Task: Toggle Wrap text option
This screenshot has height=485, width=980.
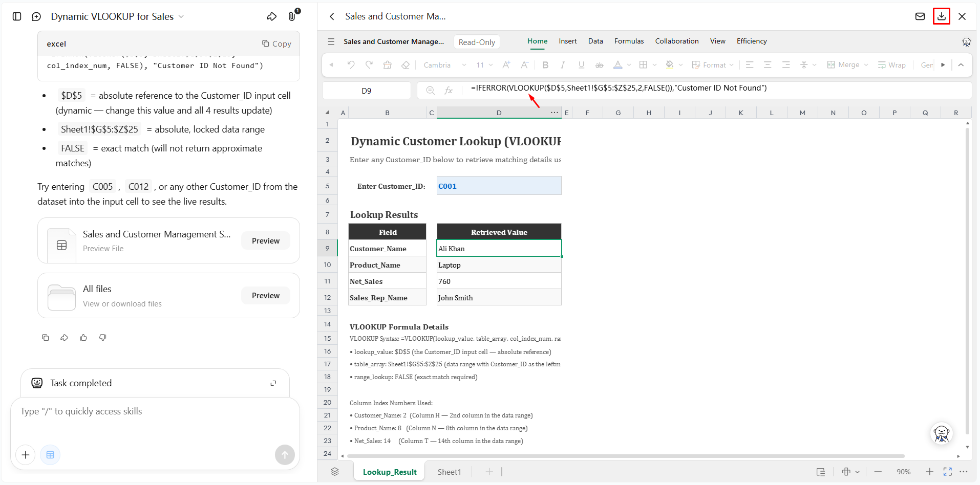Action: [x=892, y=65]
